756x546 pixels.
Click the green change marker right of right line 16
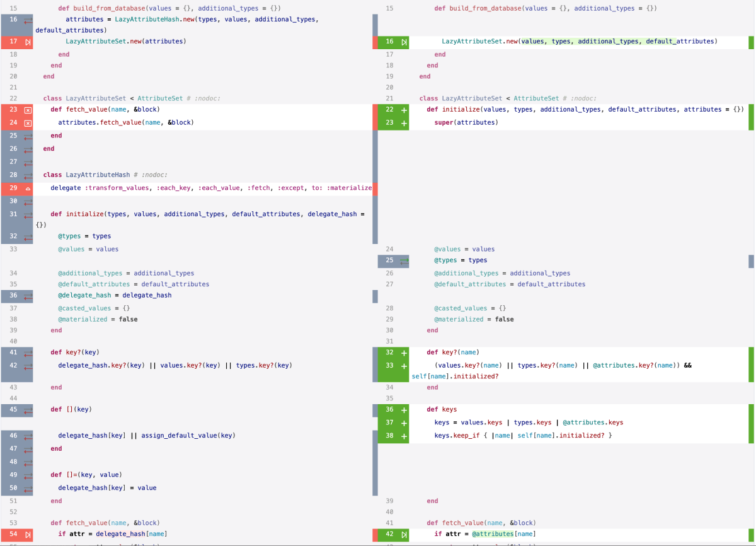coord(751,42)
